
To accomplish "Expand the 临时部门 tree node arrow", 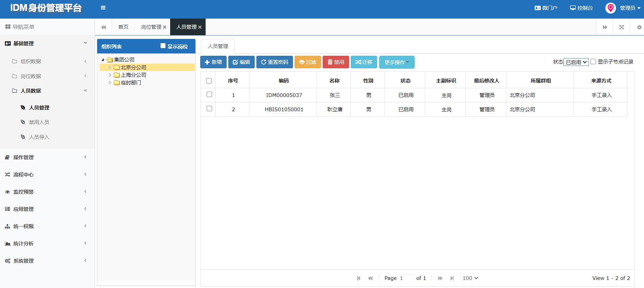I will (x=110, y=82).
